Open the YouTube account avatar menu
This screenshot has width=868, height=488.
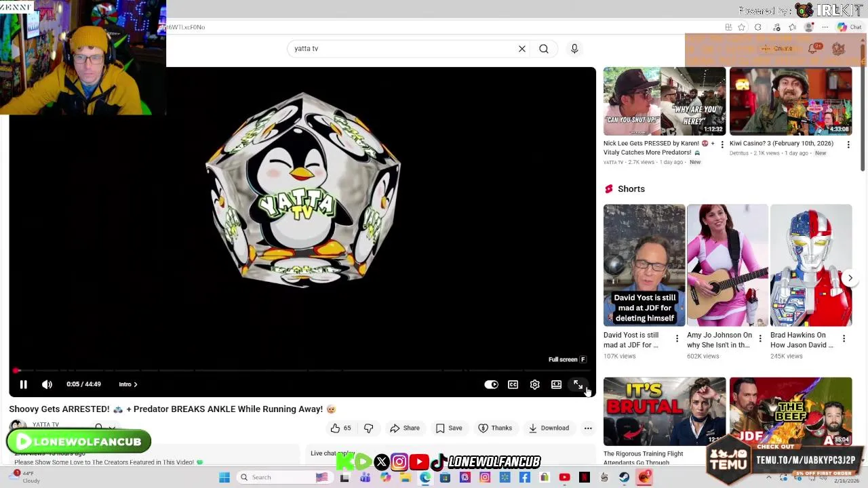[839, 49]
